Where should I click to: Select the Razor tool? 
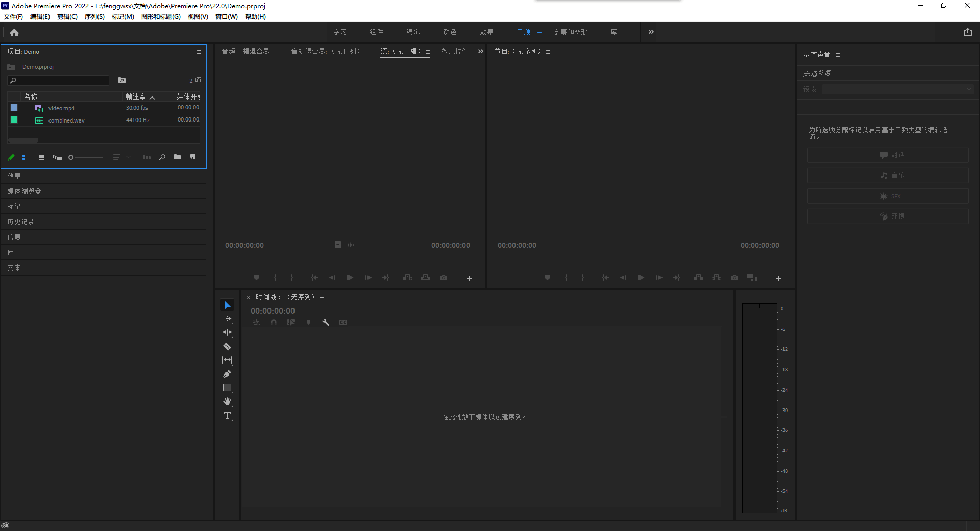click(x=227, y=347)
